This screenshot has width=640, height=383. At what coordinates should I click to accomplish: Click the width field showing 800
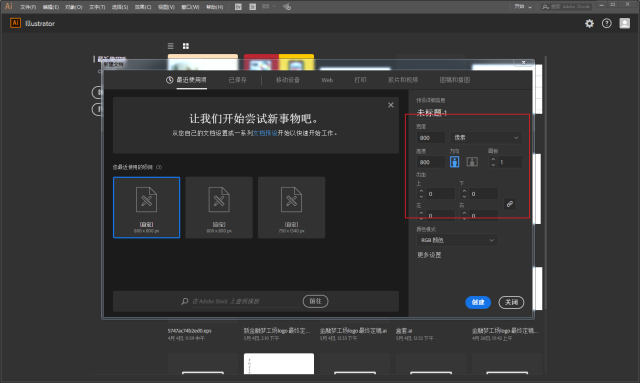point(431,138)
